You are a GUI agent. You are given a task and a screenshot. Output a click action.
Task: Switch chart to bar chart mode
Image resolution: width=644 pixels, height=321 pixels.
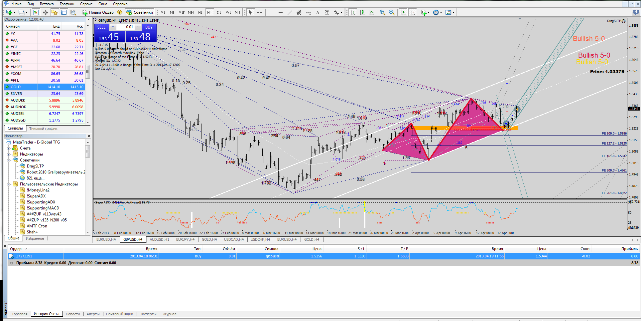(x=353, y=12)
